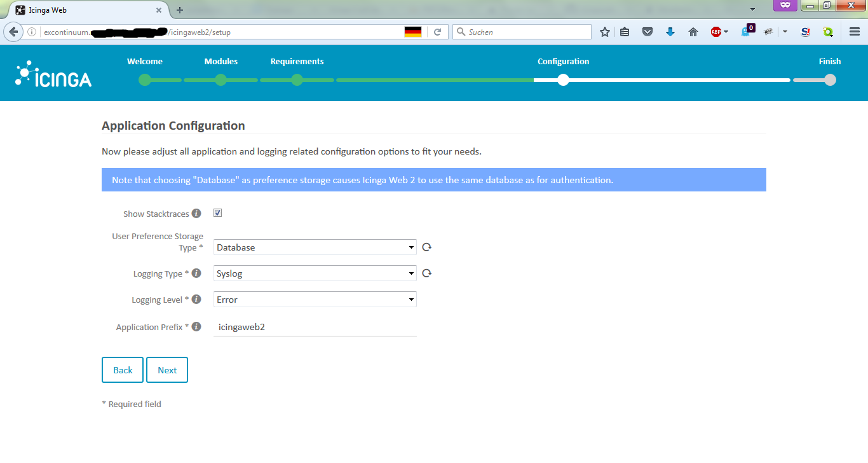Click the private browsing mask icon
Screen dimensions: 868x463
coord(785,5)
